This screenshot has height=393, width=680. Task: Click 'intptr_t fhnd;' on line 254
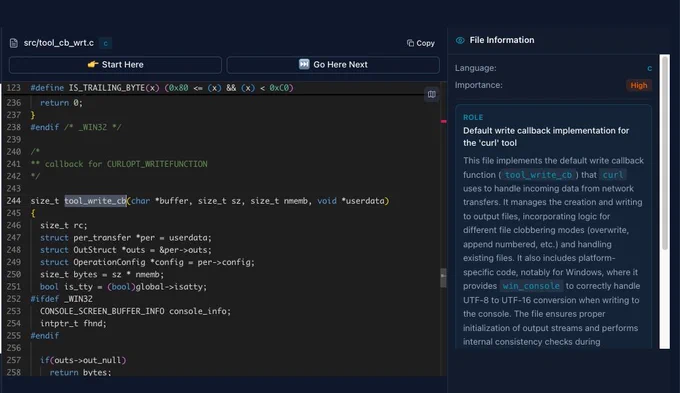(x=73, y=323)
